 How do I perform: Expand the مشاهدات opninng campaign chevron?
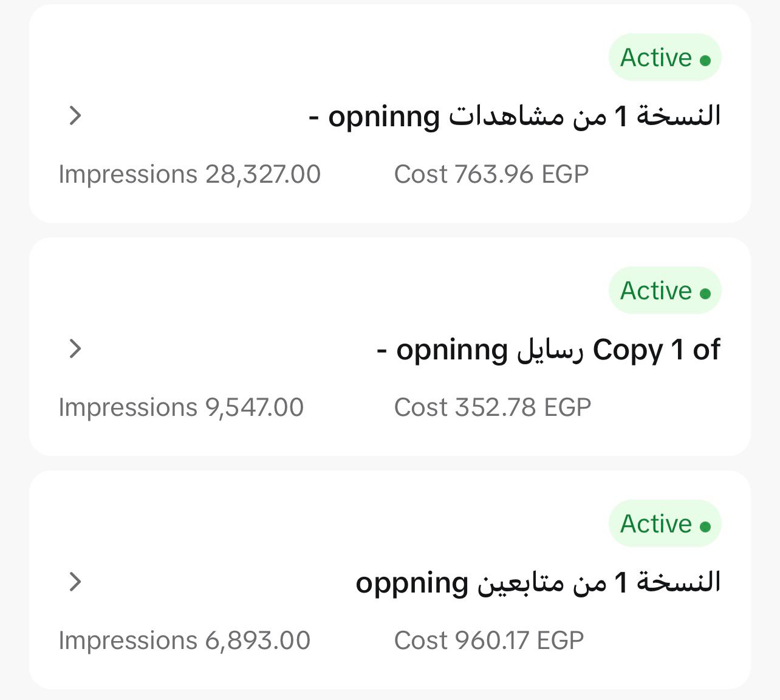coord(75,115)
